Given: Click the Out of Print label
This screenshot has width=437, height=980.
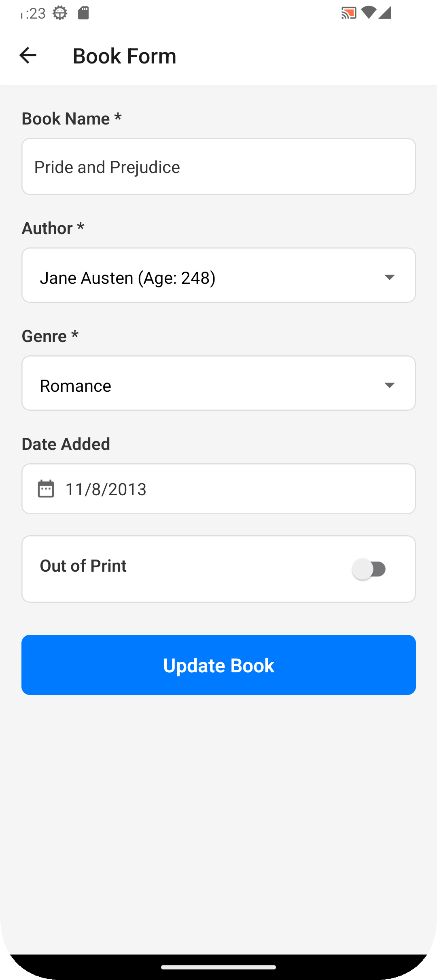Looking at the screenshot, I should point(83,566).
